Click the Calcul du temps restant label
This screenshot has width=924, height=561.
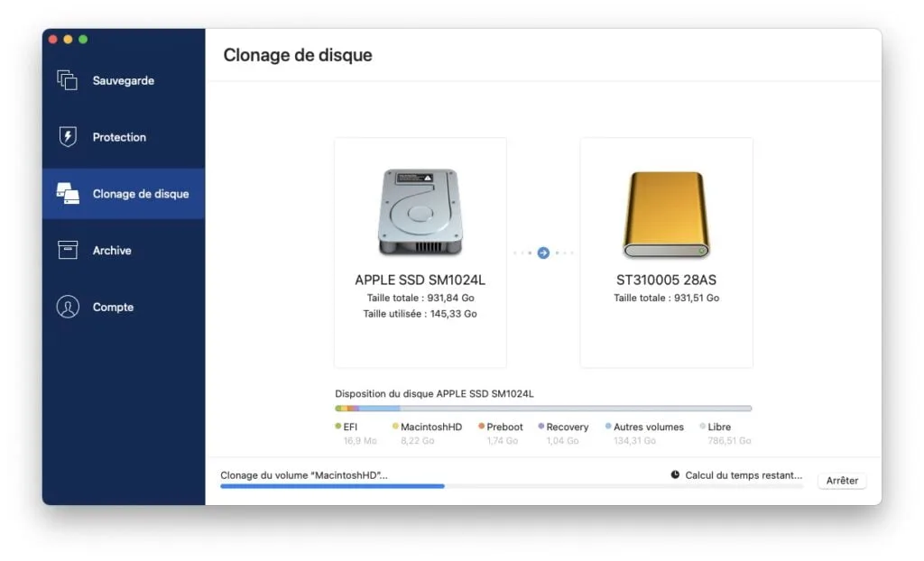click(742, 474)
